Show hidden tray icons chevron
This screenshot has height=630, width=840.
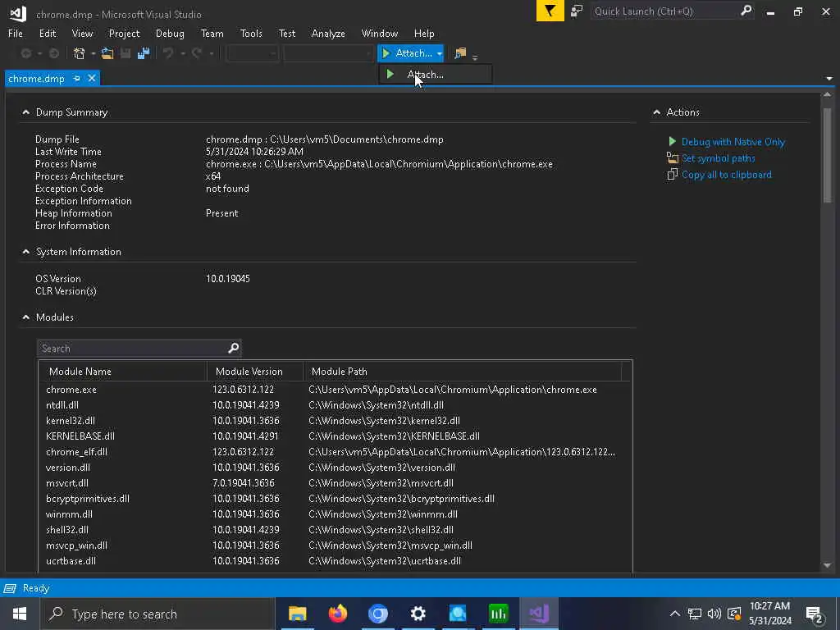[675, 614]
